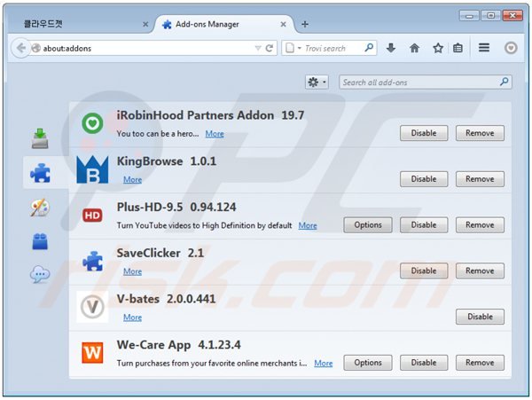Open the Services chat-bubble sidebar category
532x400 pixels.
40,274
